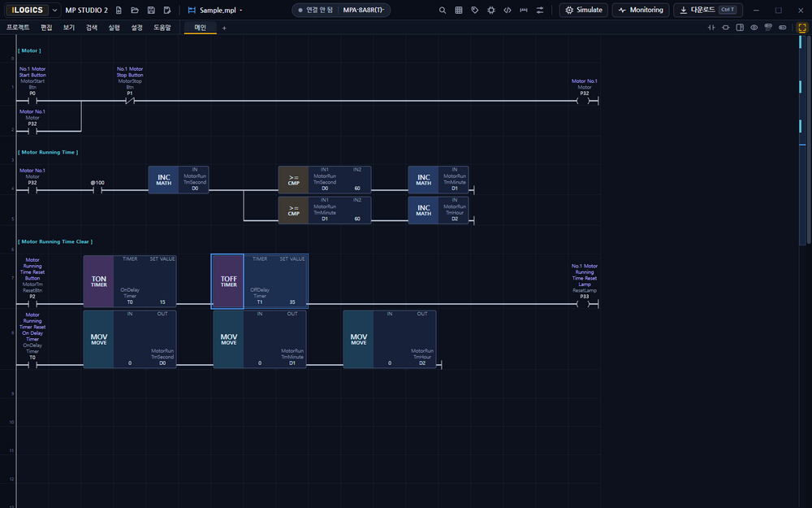Open the 검색 menu

pyautogui.click(x=92, y=28)
